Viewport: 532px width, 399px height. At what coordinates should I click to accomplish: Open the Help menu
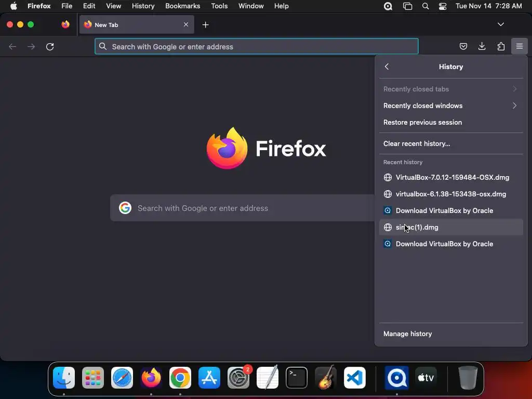tap(281, 6)
